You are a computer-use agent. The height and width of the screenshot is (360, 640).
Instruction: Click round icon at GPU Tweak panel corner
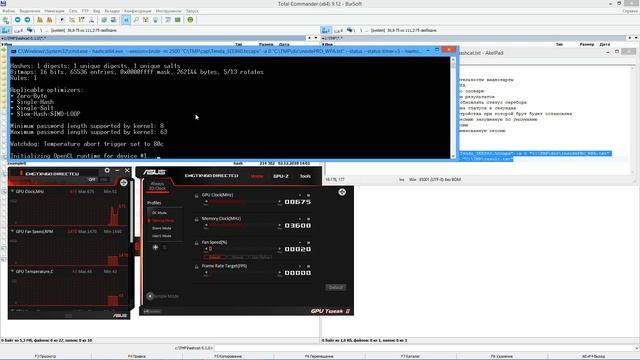point(342,192)
